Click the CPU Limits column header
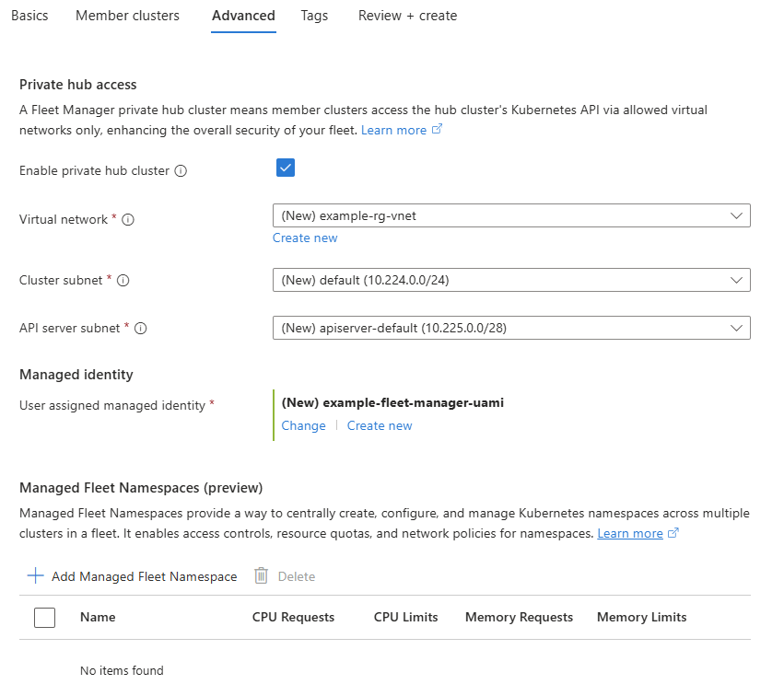The height and width of the screenshot is (696, 784). [406, 618]
